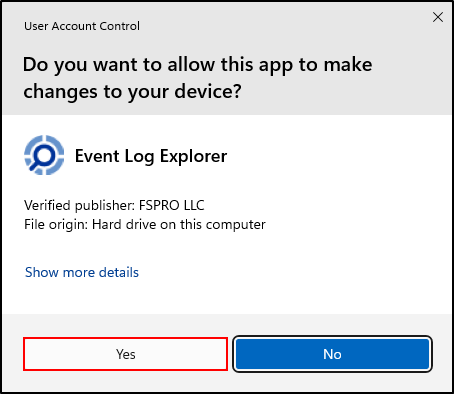Click the Yes button
Viewport: 454px width, 394px height.
click(x=125, y=354)
